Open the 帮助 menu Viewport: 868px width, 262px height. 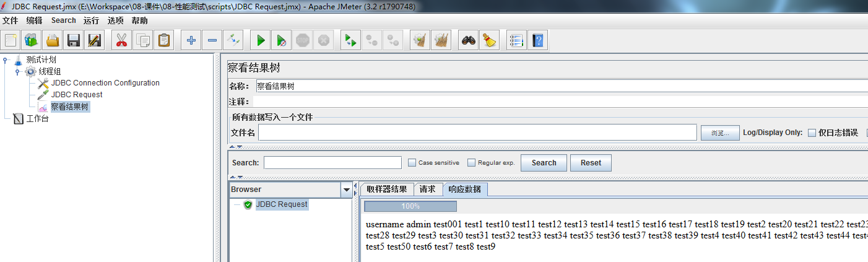click(140, 20)
